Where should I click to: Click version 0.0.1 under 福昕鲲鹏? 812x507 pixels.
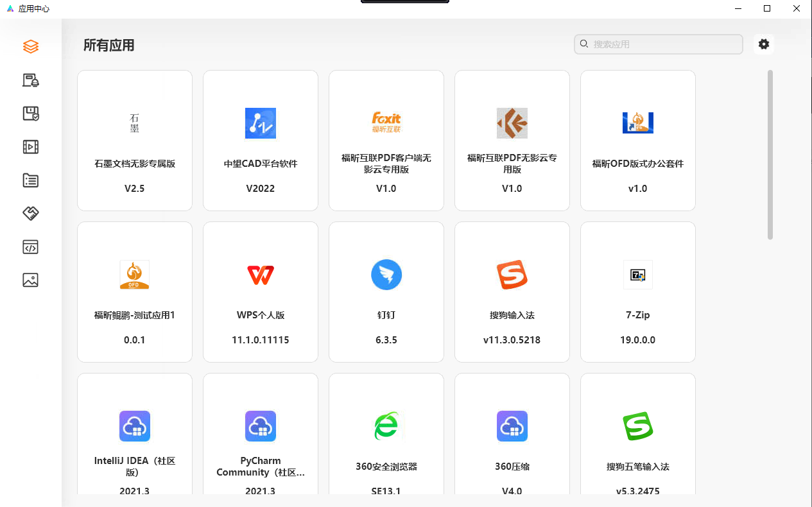(x=135, y=340)
